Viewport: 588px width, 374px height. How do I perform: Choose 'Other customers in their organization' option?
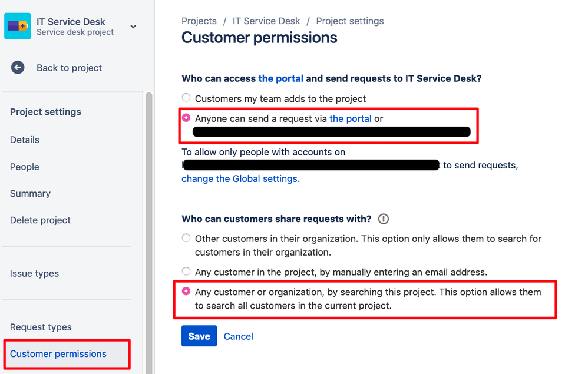[x=186, y=238]
